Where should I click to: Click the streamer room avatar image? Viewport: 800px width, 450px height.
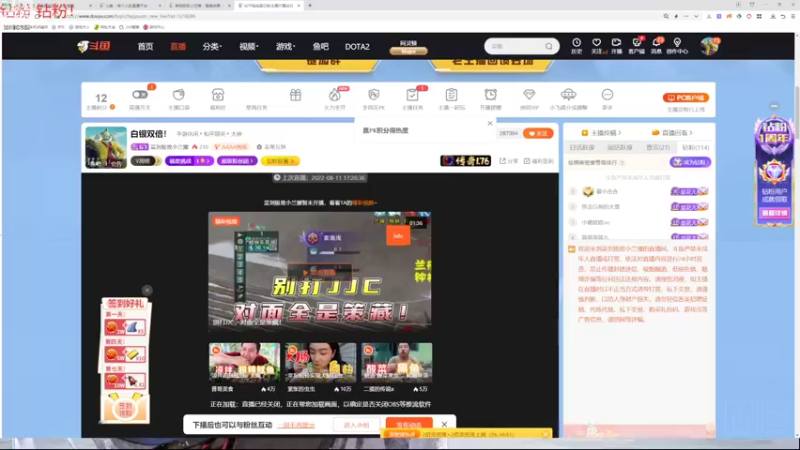106,147
